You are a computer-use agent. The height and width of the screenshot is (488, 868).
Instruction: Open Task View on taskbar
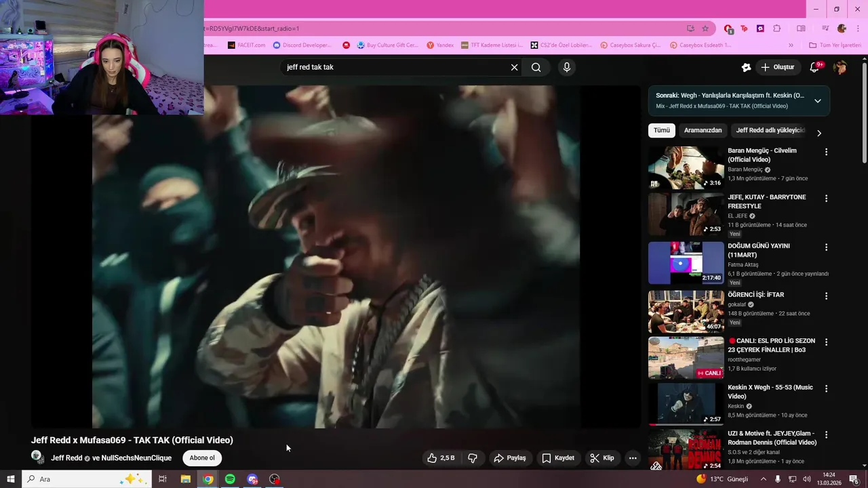[163, 479]
